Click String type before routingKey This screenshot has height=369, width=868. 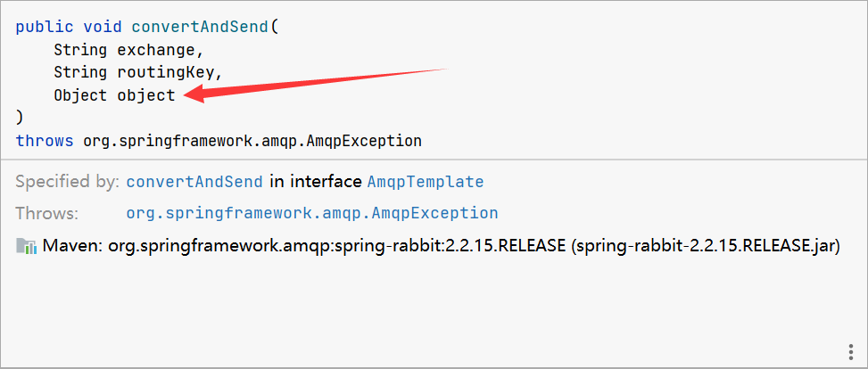click(x=80, y=72)
